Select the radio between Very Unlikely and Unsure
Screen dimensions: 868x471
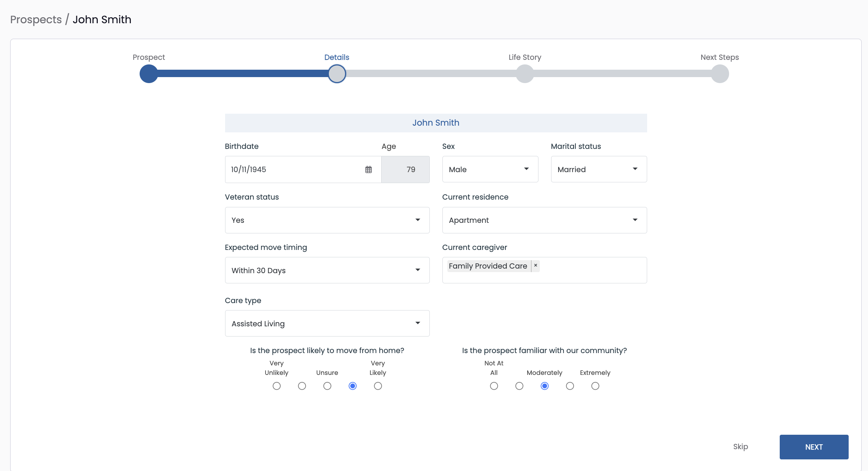click(302, 386)
